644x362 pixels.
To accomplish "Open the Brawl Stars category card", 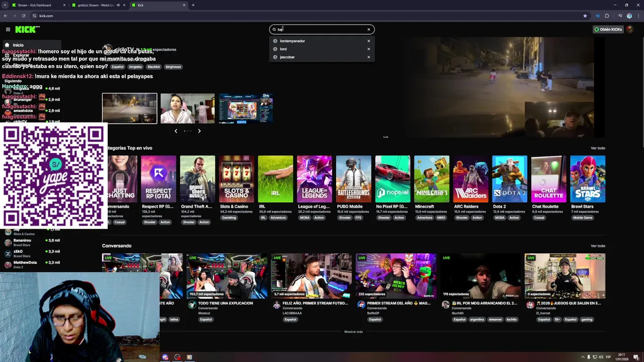I will [x=588, y=179].
